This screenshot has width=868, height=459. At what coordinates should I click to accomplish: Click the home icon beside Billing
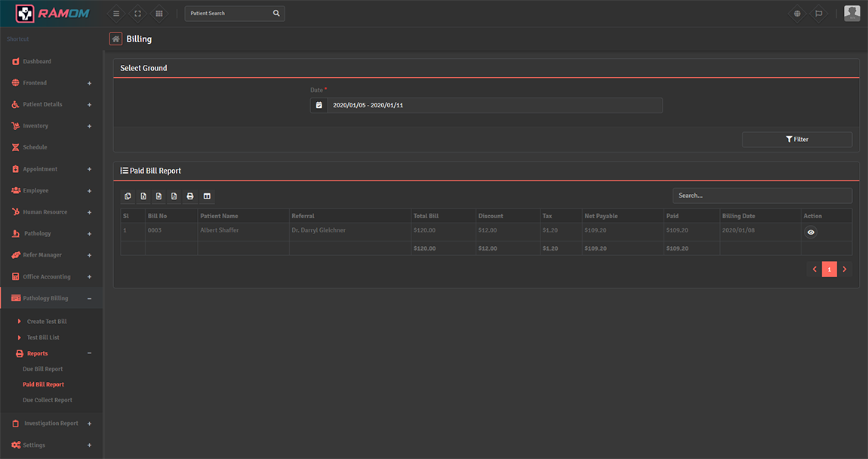(115, 39)
